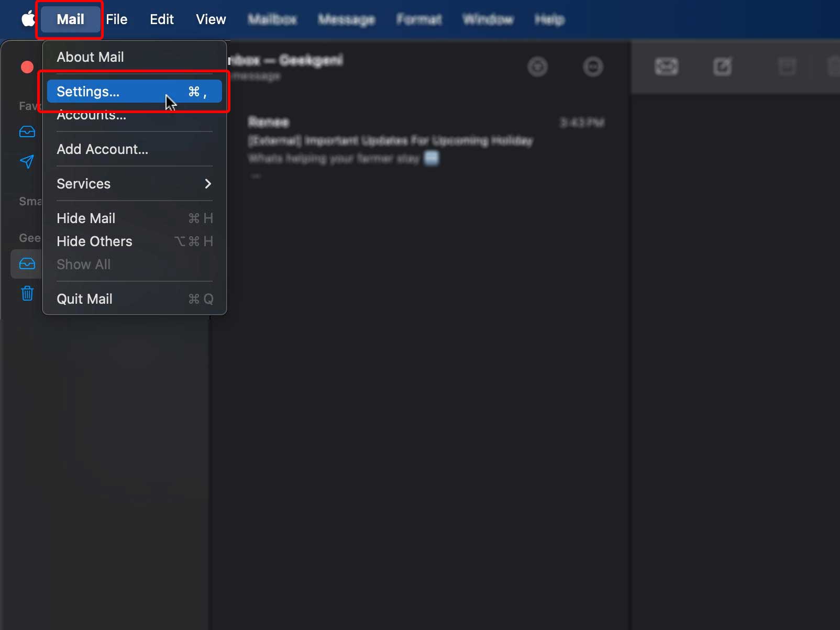840x630 pixels.
Task: Click the more options circle icon
Action: [593, 67]
